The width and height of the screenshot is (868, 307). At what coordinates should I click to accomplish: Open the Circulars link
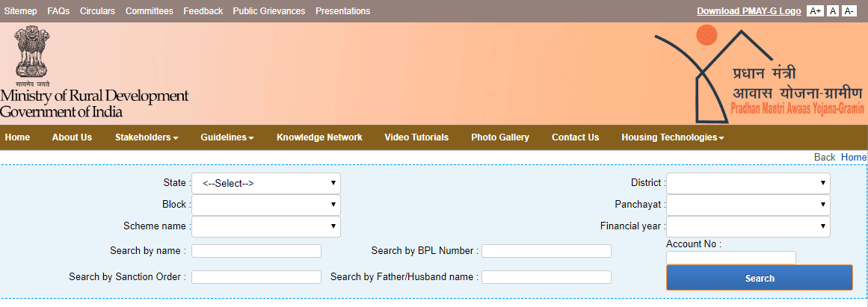(97, 11)
